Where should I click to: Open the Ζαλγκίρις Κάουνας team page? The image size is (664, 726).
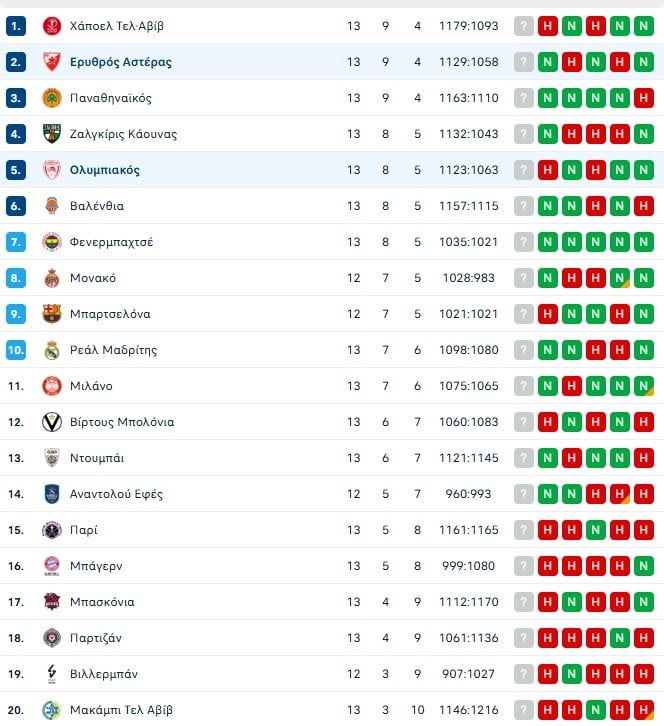point(123,134)
